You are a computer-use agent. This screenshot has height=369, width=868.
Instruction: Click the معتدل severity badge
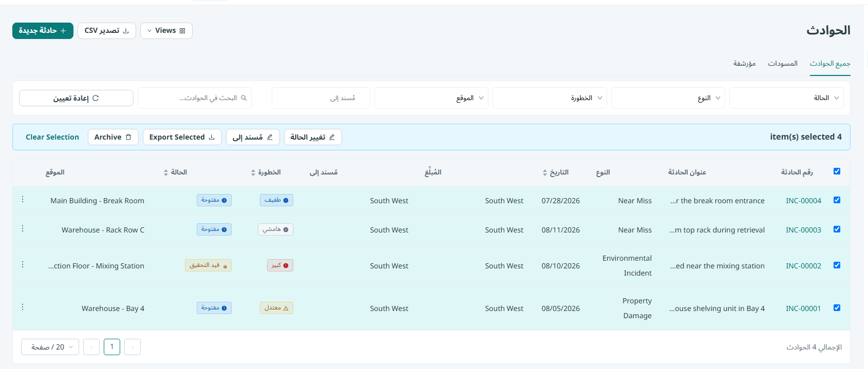pos(276,308)
